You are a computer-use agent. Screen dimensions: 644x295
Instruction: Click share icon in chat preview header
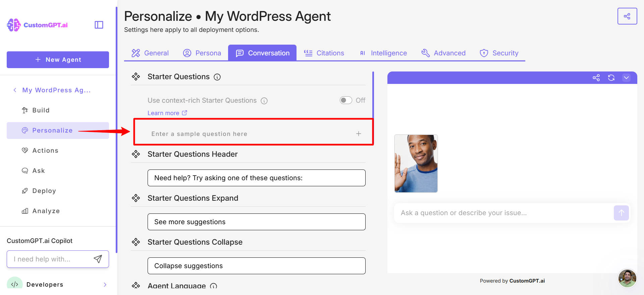(x=596, y=78)
